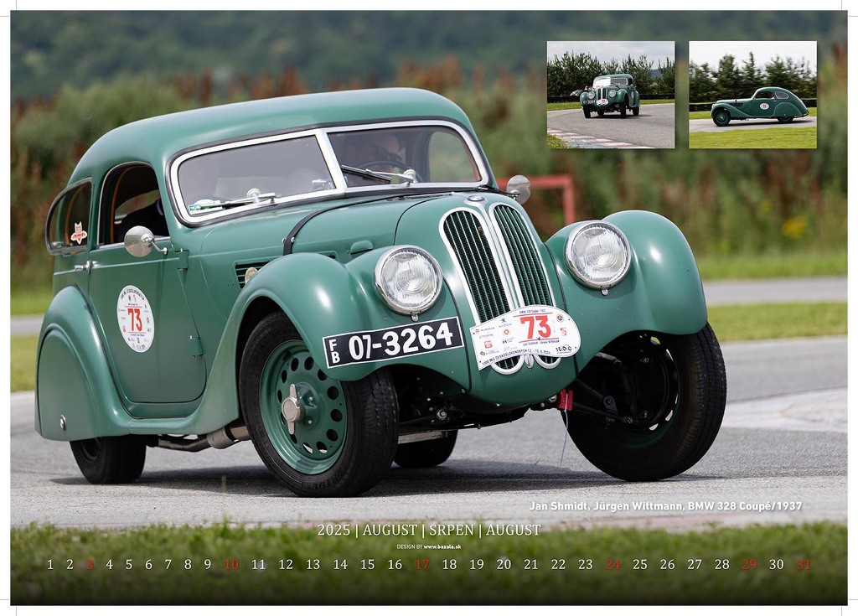The height and width of the screenshot is (616, 858).
Task: Click the round 73 door sticker
Action: pos(135,318)
